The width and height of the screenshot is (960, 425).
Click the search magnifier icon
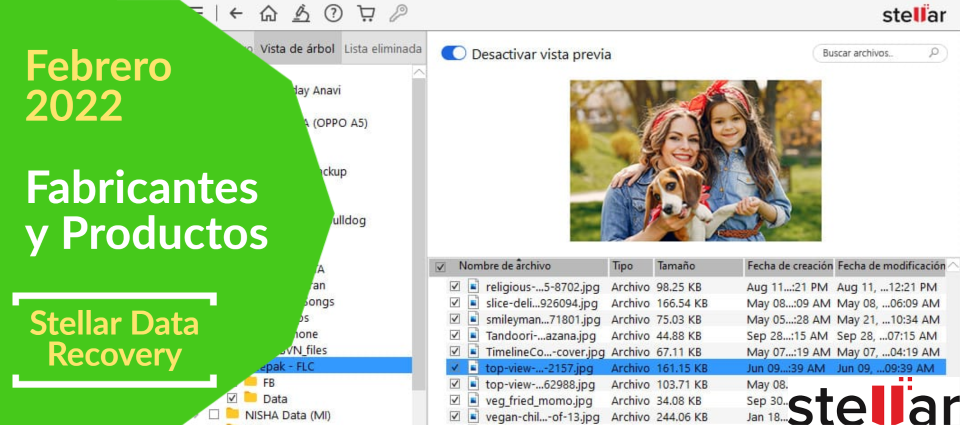[934, 53]
